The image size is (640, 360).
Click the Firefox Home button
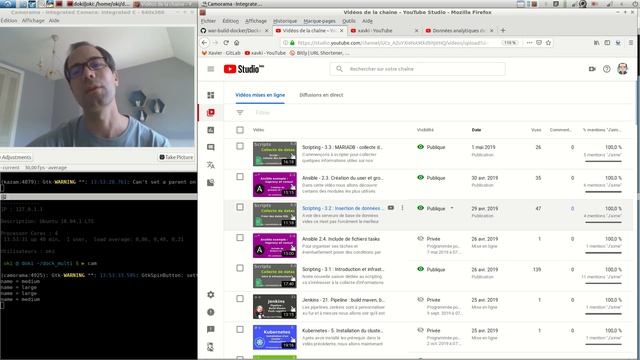pos(236,42)
